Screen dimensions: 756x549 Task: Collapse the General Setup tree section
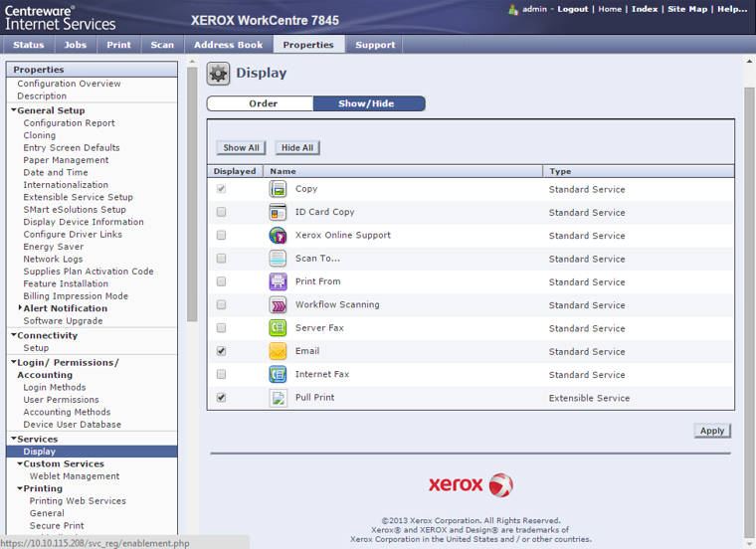coord(14,110)
